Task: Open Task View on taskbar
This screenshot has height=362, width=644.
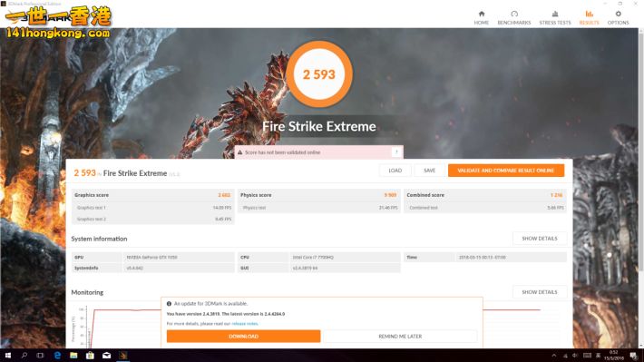Action: coord(40,356)
